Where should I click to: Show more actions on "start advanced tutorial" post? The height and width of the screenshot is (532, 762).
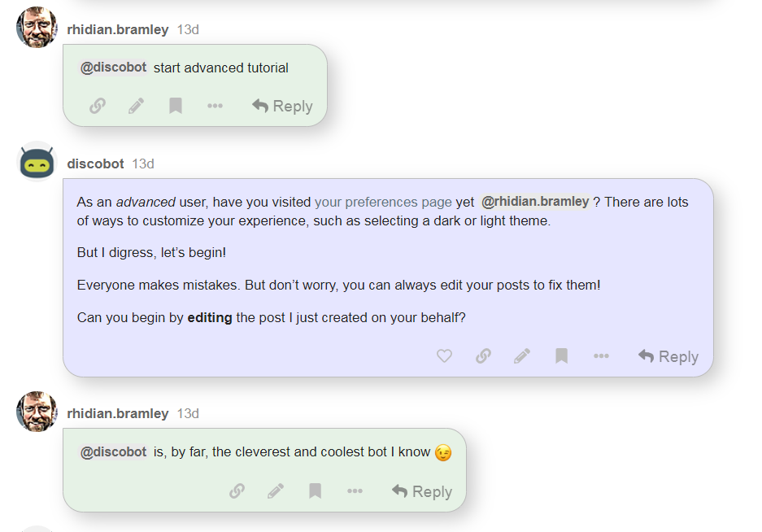tap(215, 106)
